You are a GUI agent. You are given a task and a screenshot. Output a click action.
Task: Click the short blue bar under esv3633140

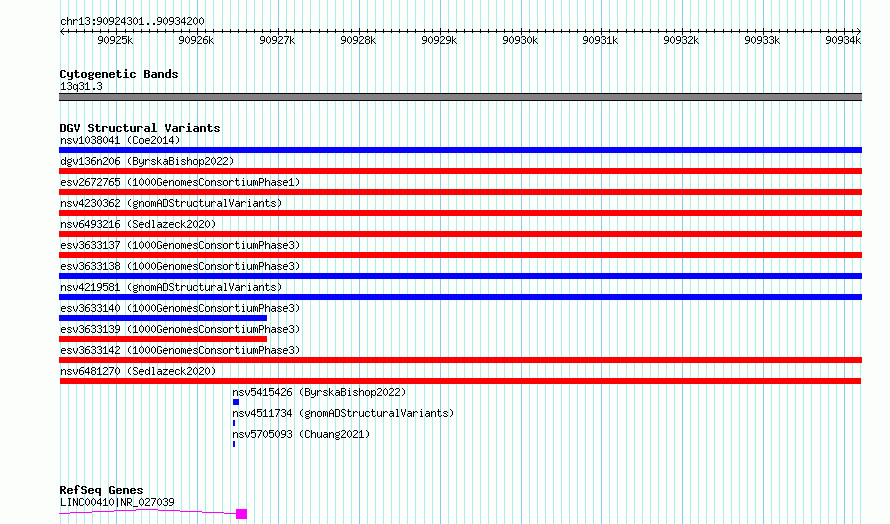(163, 318)
